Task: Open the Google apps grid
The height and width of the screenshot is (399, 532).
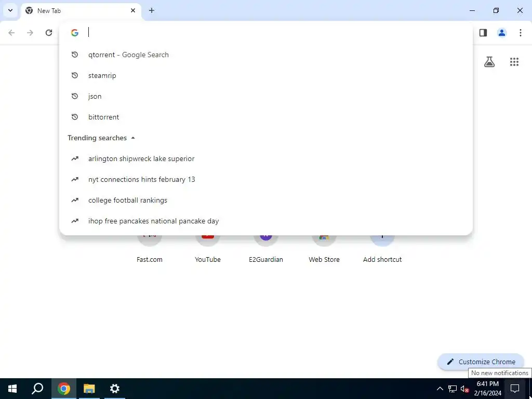Action: click(x=514, y=62)
